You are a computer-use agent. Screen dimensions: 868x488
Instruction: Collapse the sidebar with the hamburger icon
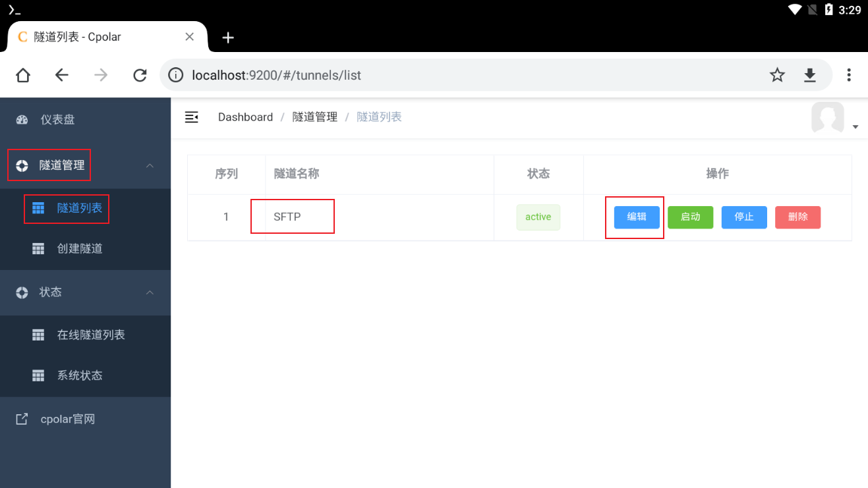(x=192, y=117)
